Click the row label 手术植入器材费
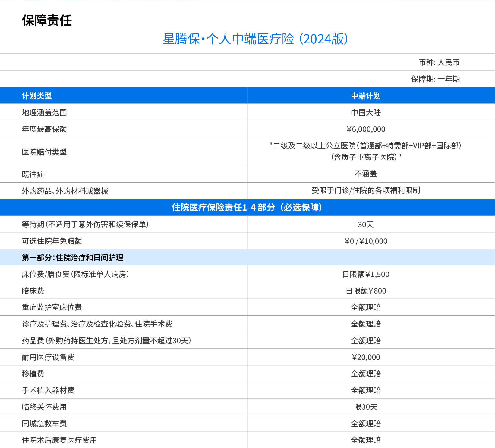 [x=48, y=390]
